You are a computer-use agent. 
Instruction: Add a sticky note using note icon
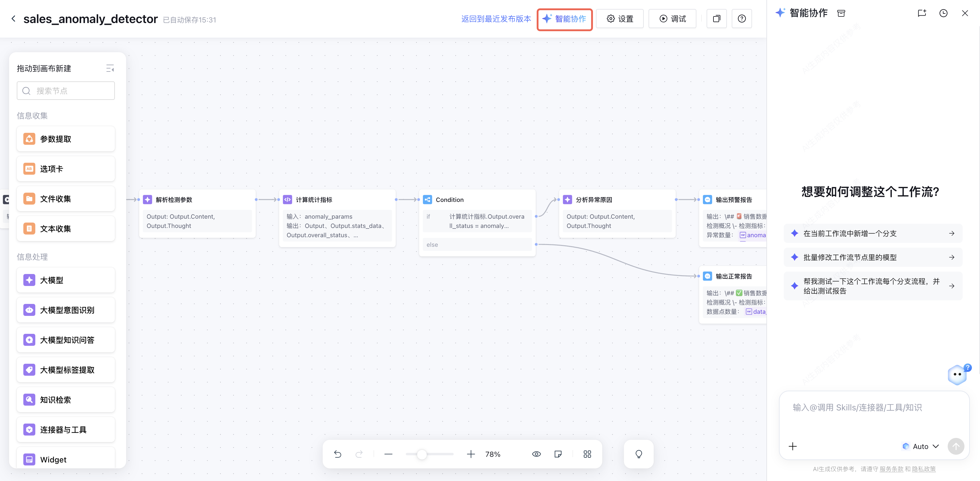coord(558,454)
